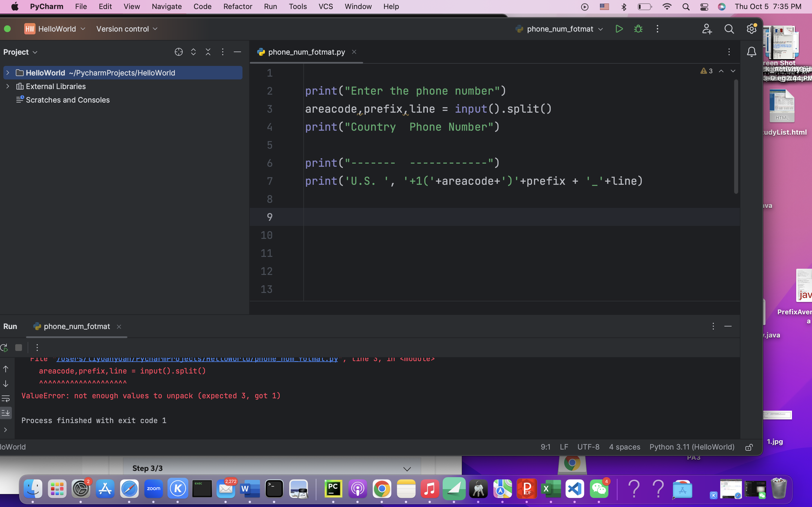Image resolution: width=812 pixels, height=507 pixels.
Task: Start debugging with the bug icon
Action: click(x=638, y=29)
